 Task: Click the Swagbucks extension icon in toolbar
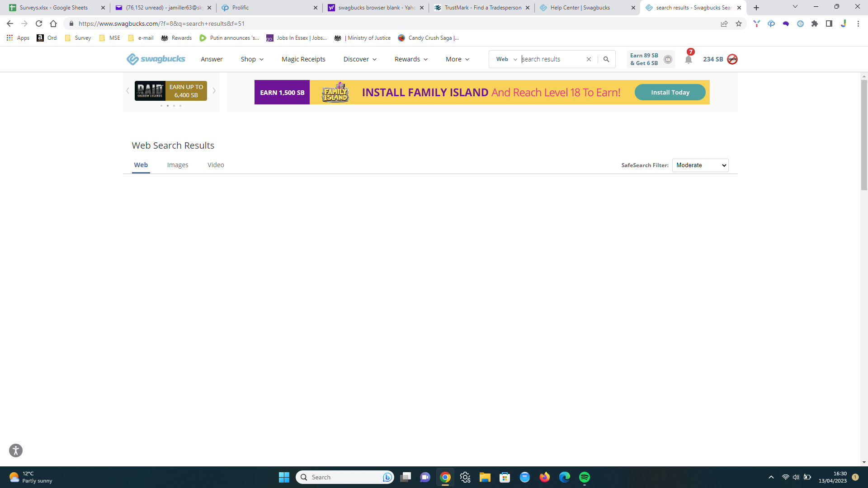[x=800, y=23]
